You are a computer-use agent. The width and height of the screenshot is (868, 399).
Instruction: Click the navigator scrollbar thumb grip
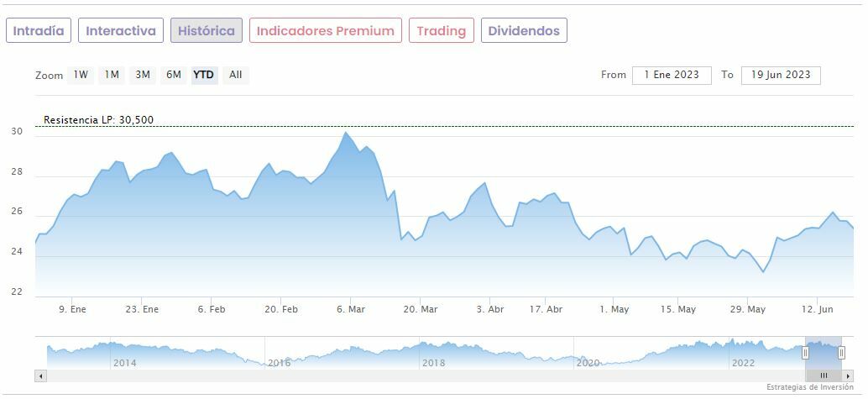(824, 375)
